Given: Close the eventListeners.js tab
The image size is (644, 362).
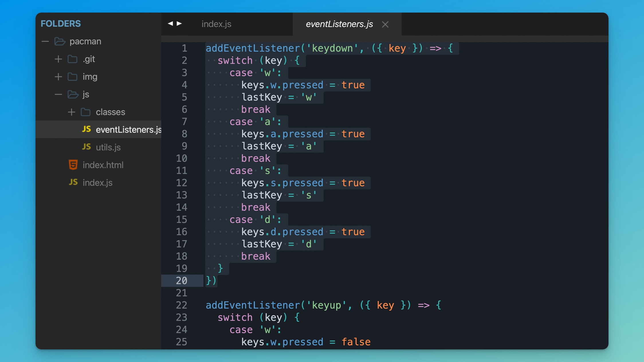Looking at the screenshot, I should 385,24.
